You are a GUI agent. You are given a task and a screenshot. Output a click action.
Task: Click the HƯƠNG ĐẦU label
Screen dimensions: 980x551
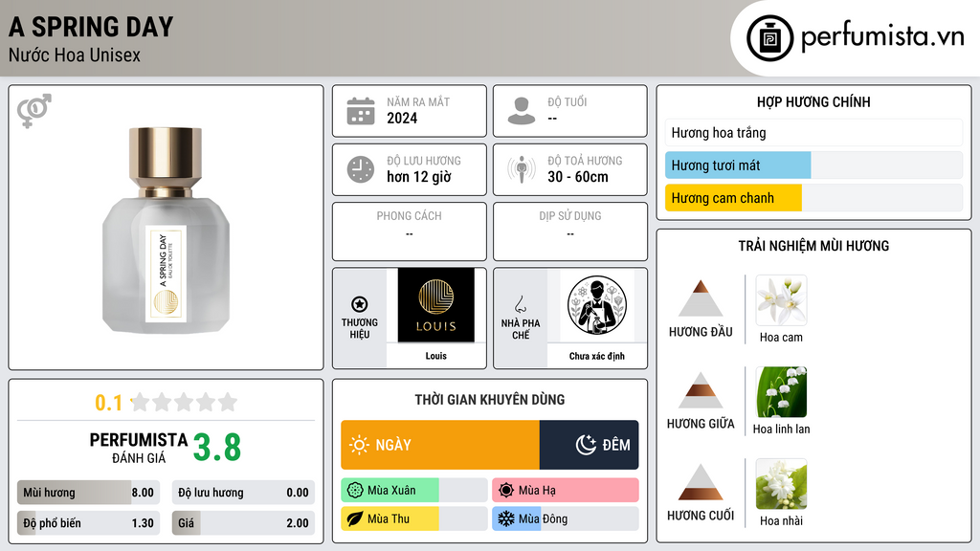[701, 332]
